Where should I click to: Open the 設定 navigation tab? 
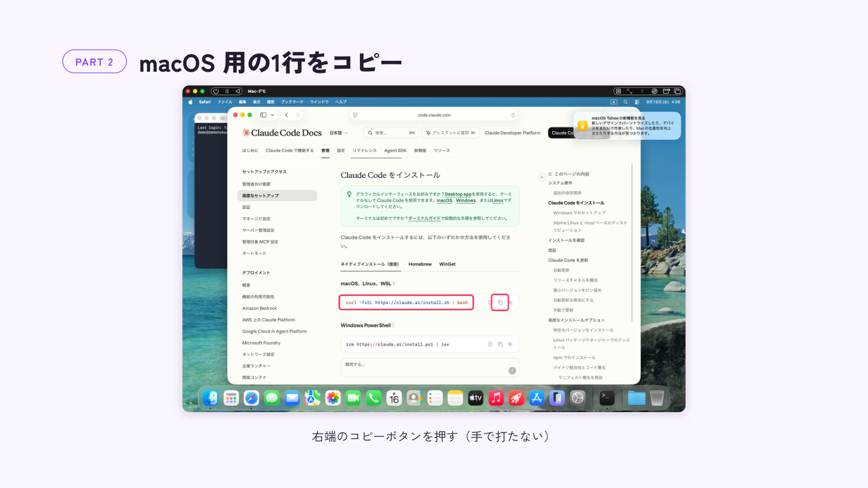341,151
